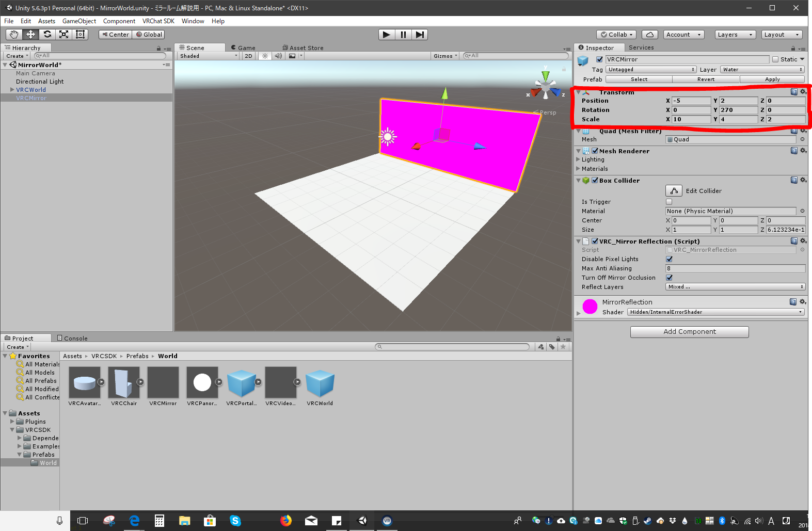This screenshot has height=531, width=812.
Task: Click the MirrorReflection magenta material swatch
Action: coord(590,307)
